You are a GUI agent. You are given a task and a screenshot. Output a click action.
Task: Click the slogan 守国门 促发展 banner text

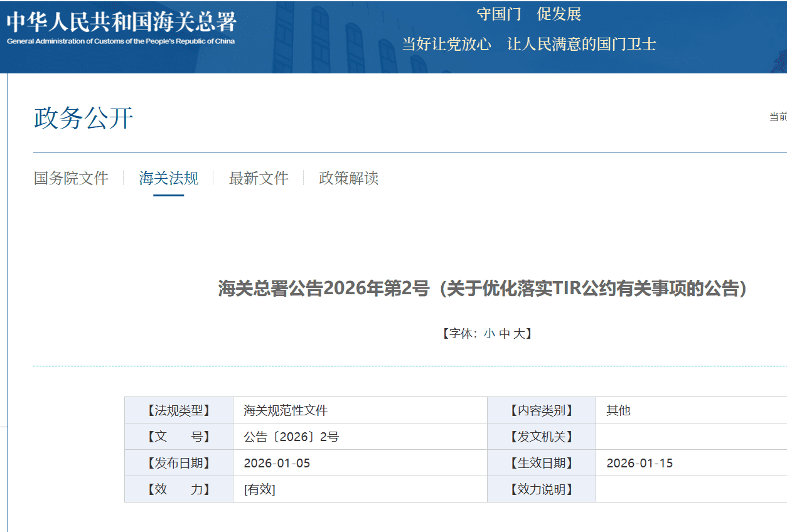click(x=529, y=14)
